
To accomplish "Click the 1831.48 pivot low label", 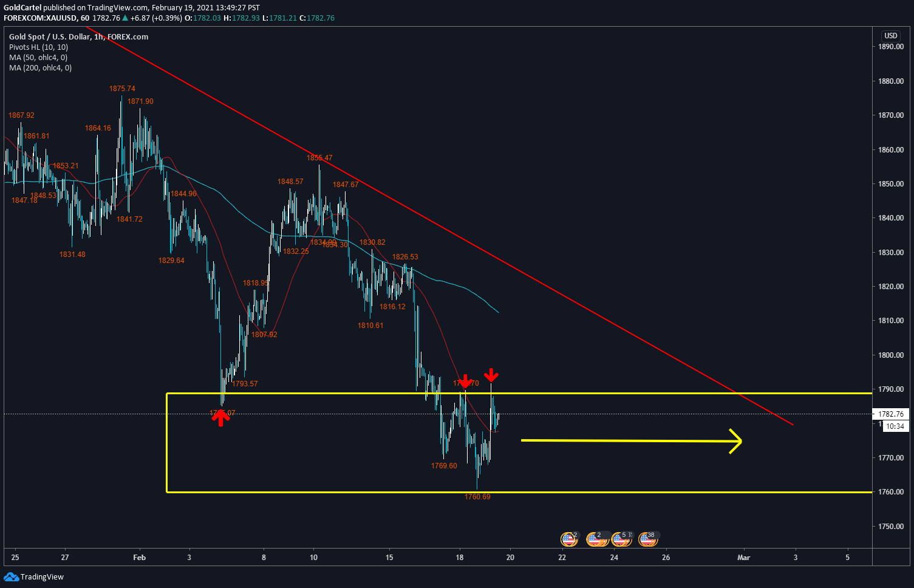I will tap(72, 255).
